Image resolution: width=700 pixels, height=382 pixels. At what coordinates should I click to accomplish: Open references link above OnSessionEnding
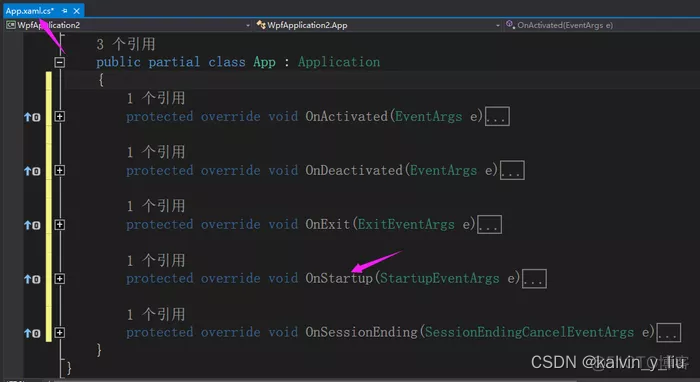click(x=156, y=315)
